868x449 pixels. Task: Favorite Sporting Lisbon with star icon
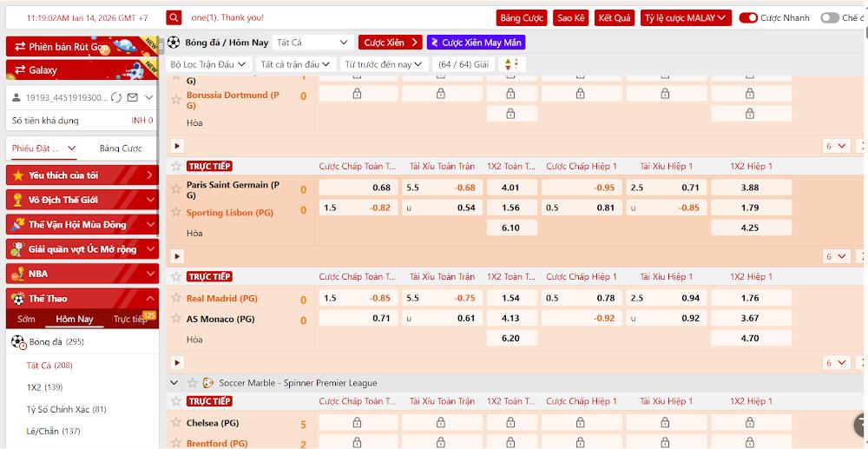click(x=176, y=212)
